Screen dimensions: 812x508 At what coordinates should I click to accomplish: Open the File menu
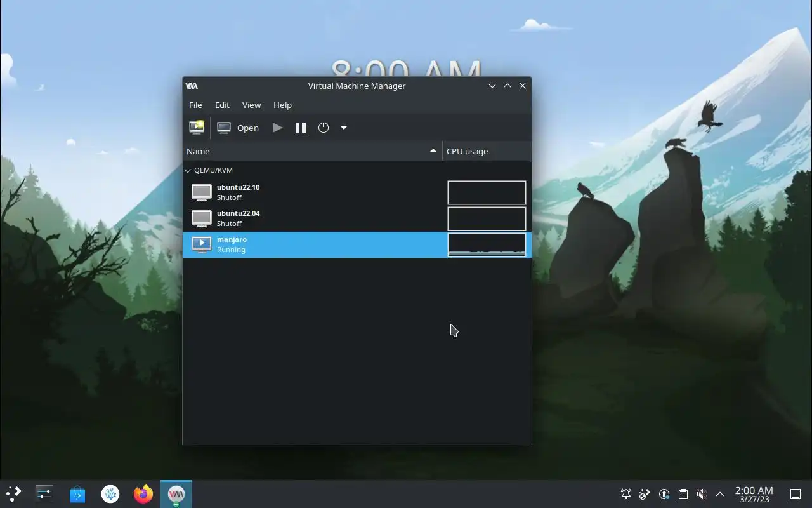pyautogui.click(x=195, y=105)
